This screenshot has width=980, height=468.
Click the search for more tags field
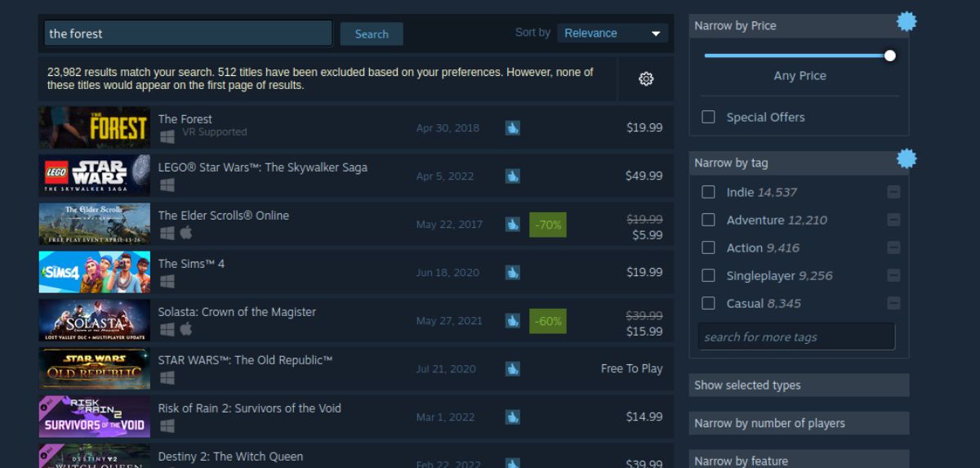coord(796,337)
